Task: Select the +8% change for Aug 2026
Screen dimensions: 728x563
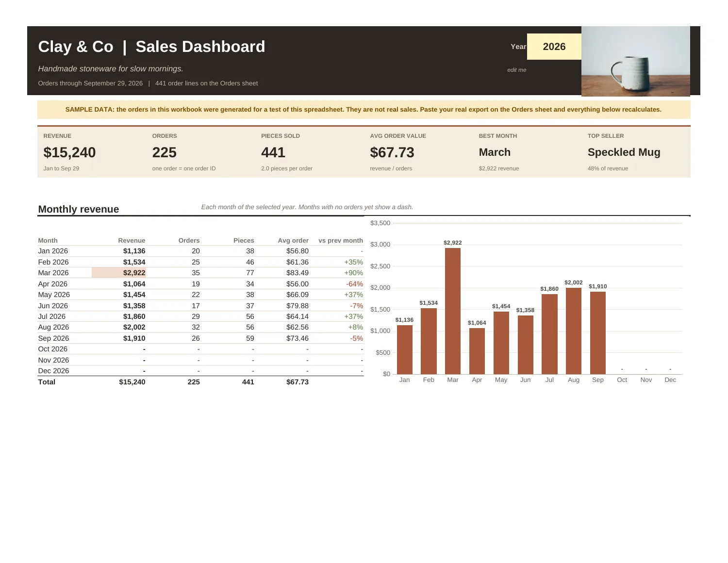Action: (356, 327)
